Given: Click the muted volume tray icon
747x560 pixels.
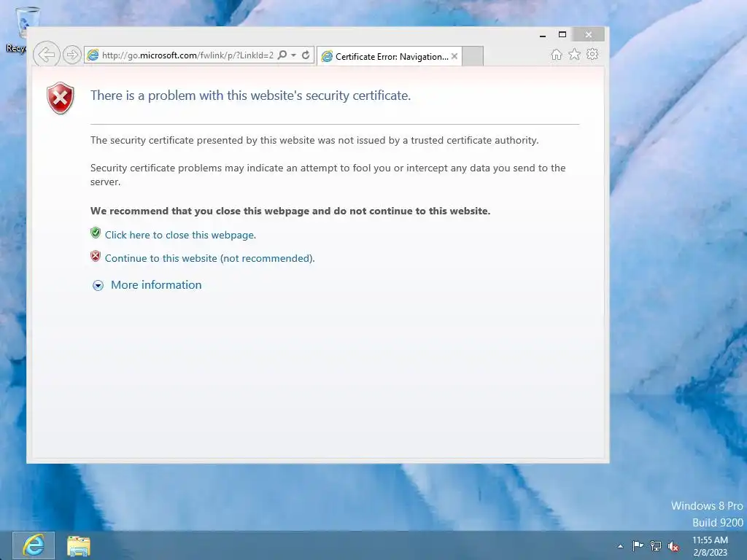Looking at the screenshot, I should [x=673, y=546].
